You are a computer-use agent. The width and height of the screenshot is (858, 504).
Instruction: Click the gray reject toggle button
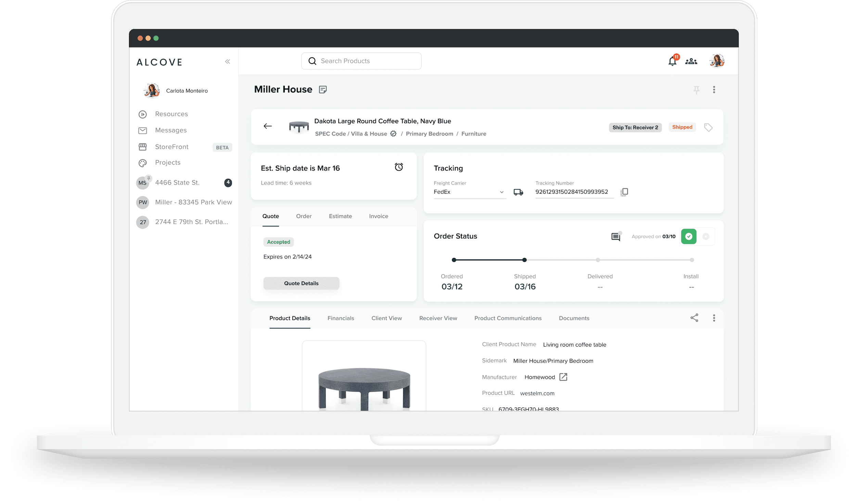point(706,236)
